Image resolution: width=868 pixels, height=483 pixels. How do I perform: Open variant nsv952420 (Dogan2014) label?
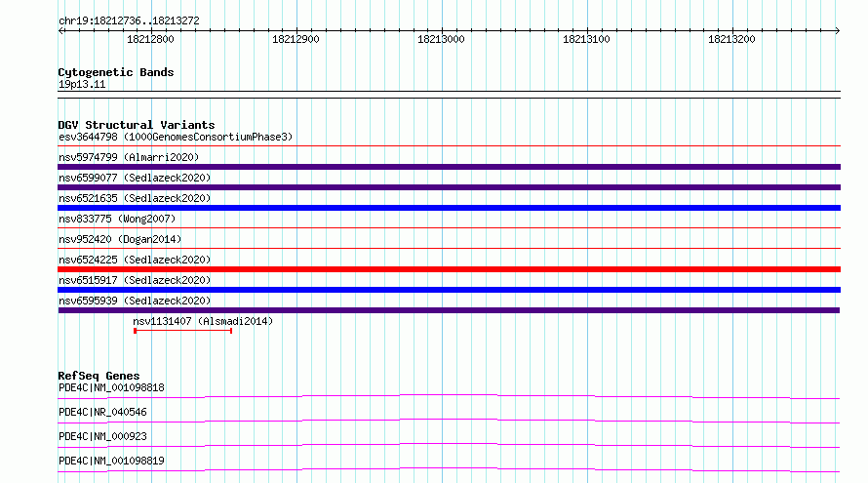coord(120,239)
